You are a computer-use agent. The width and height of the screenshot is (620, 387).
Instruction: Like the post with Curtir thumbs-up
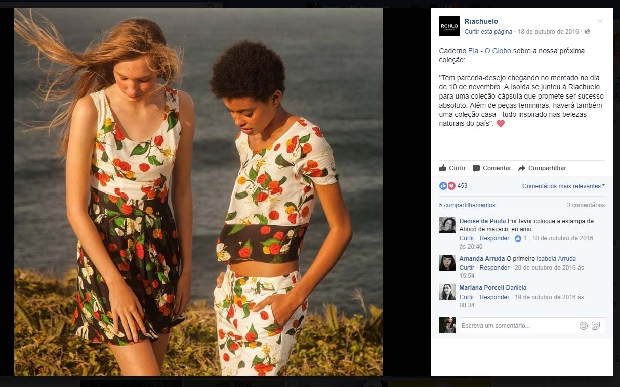(x=452, y=168)
